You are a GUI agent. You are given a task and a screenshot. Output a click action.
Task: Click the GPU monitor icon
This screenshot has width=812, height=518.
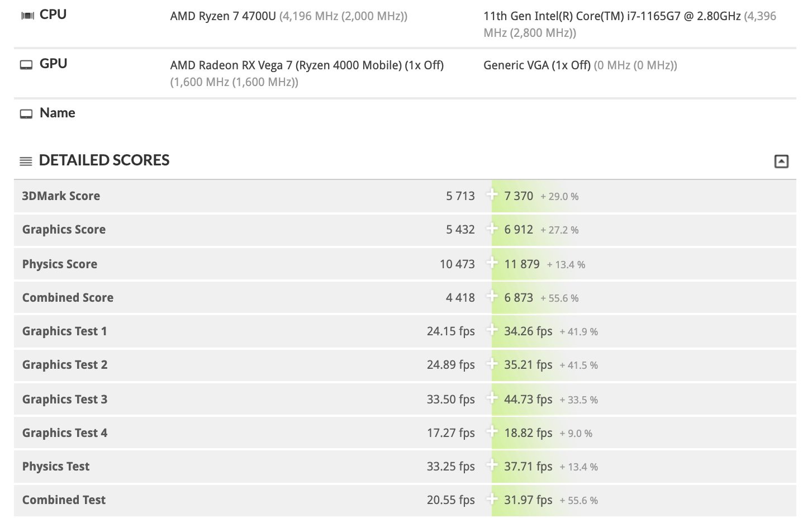click(x=26, y=65)
